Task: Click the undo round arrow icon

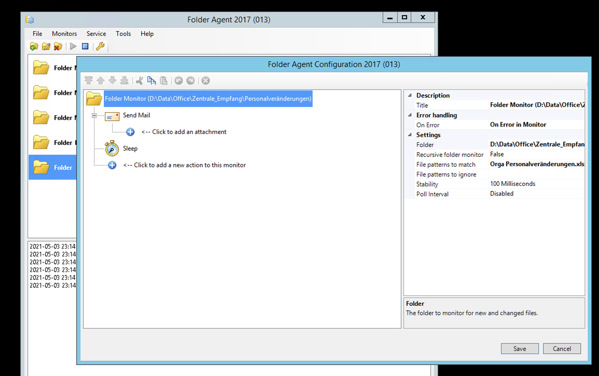Action: pyautogui.click(x=178, y=81)
